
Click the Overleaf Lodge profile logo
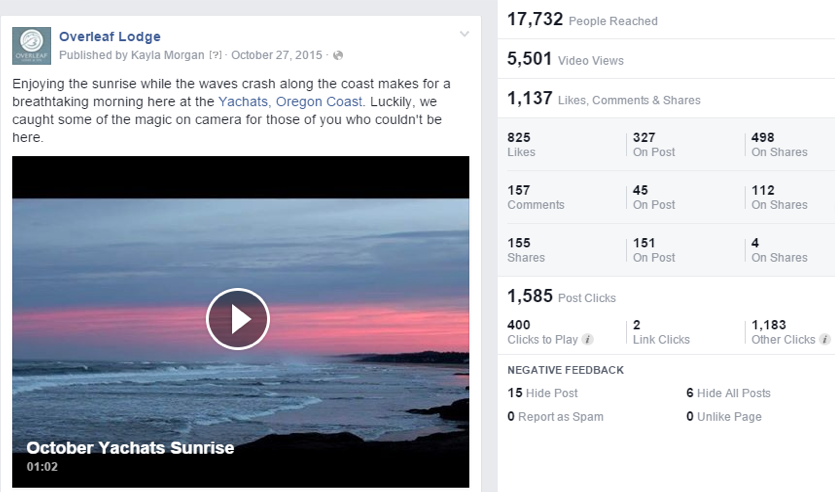pyautogui.click(x=31, y=46)
